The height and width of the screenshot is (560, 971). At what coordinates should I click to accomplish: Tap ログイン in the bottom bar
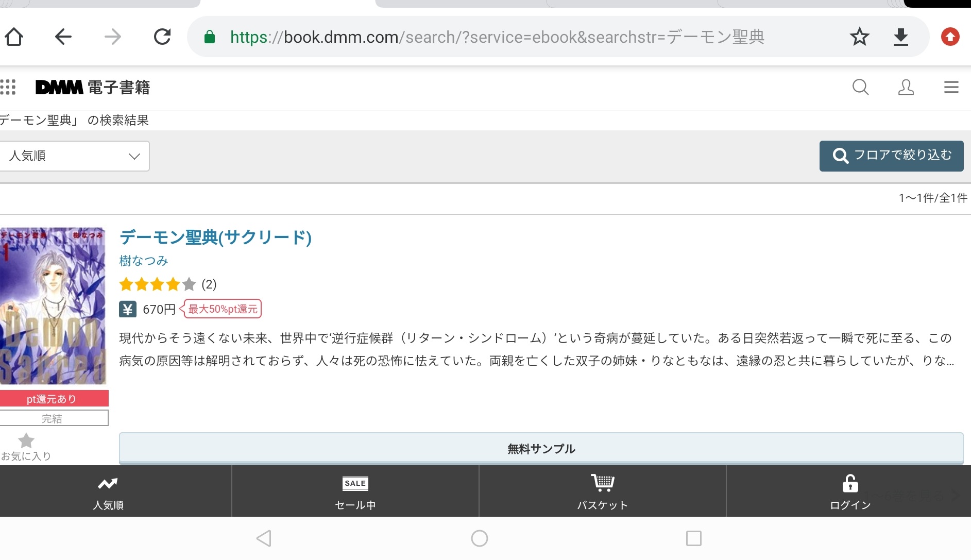(850, 491)
